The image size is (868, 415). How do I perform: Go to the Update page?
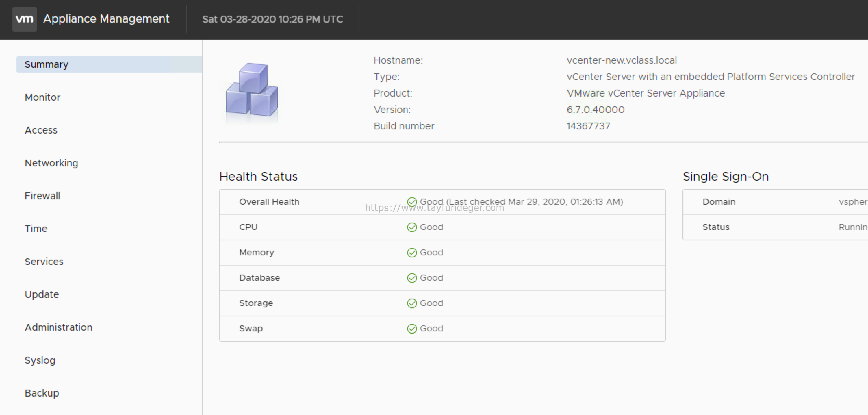click(42, 294)
